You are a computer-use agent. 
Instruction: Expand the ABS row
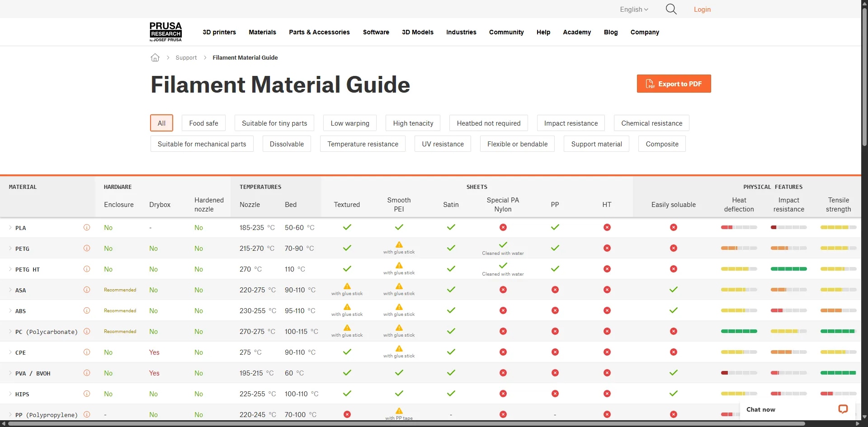click(x=10, y=310)
